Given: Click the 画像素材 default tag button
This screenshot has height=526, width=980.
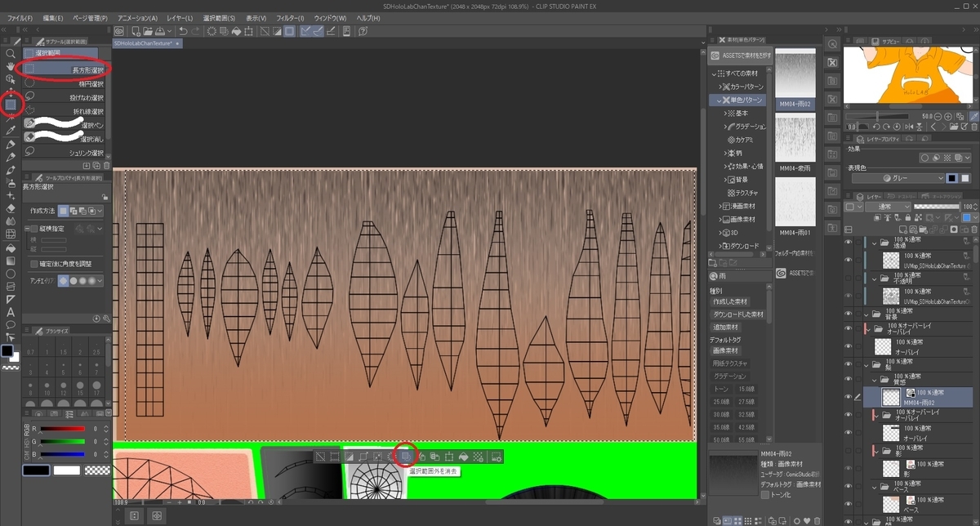Looking at the screenshot, I should point(726,350).
